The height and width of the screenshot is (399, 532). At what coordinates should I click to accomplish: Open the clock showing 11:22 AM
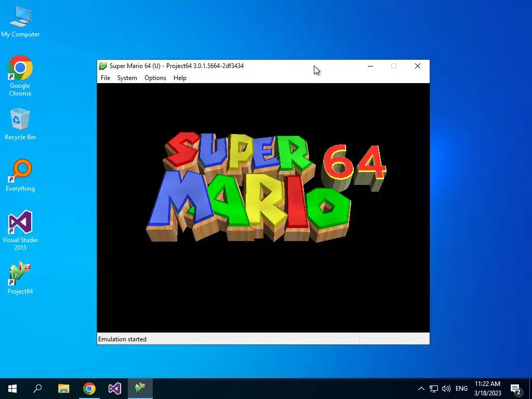487,389
